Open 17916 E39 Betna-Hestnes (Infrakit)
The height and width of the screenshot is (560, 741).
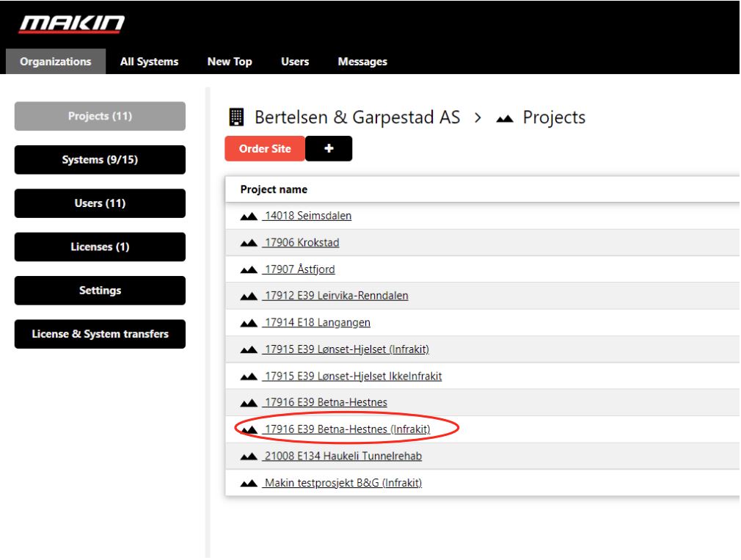pyautogui.click(x=347, y=429)
